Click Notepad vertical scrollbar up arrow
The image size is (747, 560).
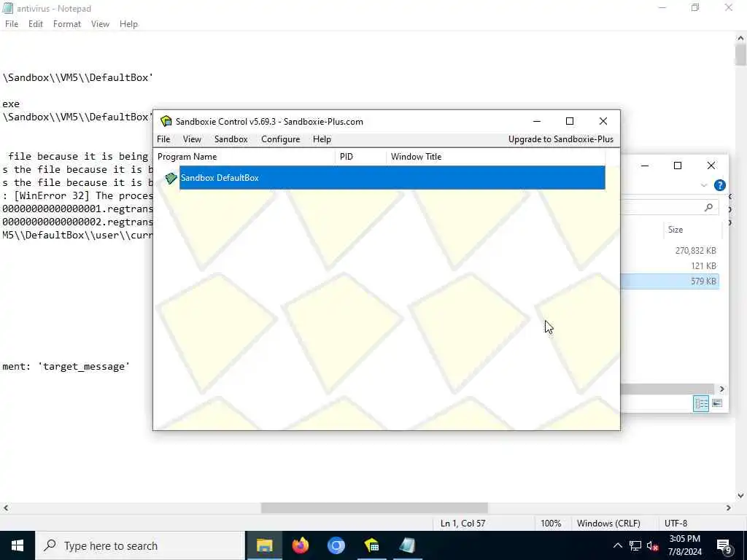click(x=740, y=38)
